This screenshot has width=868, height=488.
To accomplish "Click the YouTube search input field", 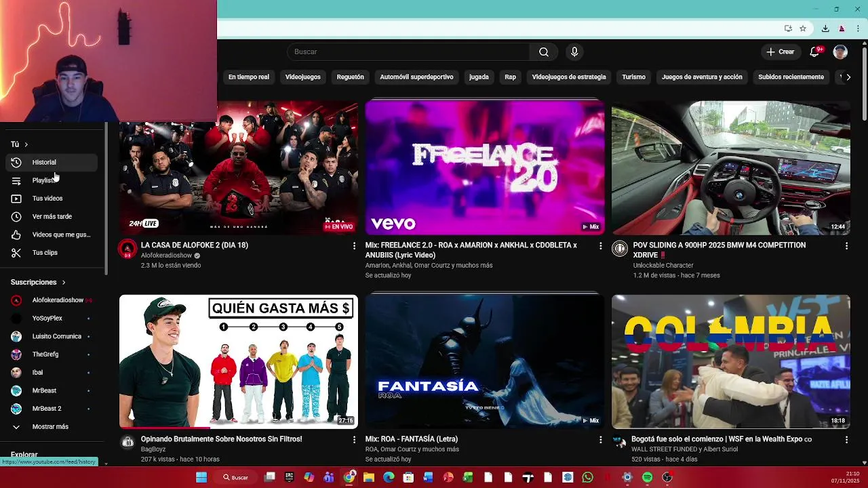I will [x=408, y=52].
